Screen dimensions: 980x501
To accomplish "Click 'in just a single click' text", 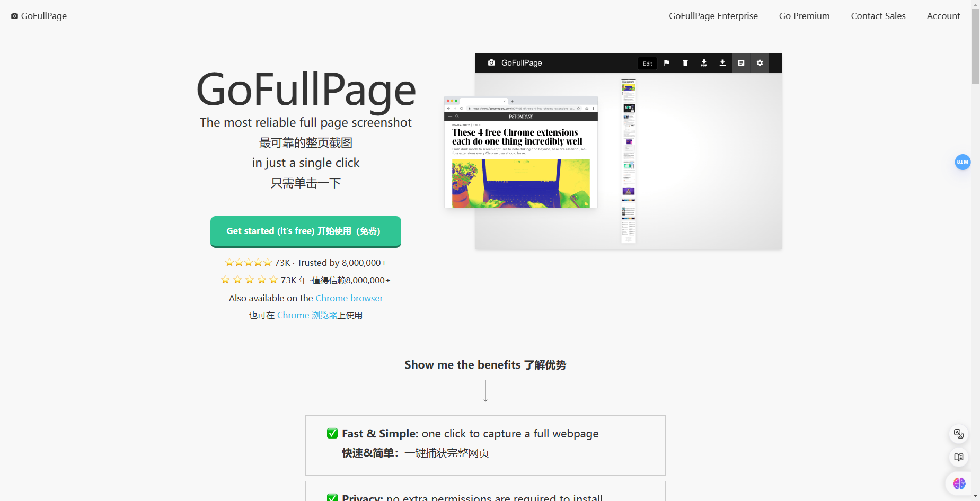I will [x=306, y=163].
